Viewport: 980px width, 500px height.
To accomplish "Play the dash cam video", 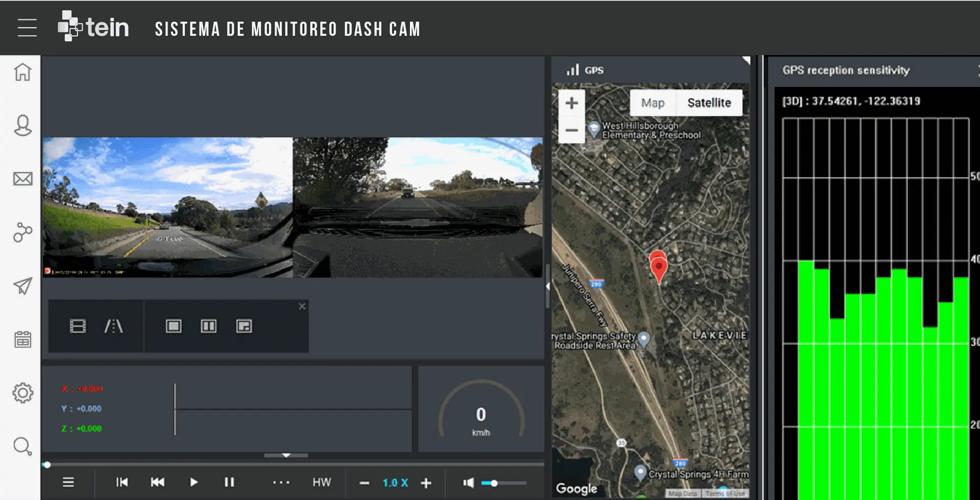I will [x=193, y=482].
